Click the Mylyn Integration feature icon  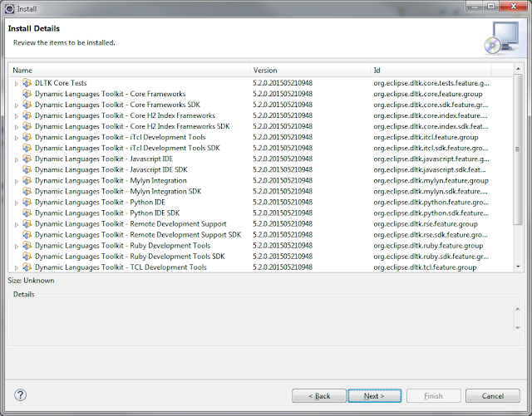click(x=27, y=180)
